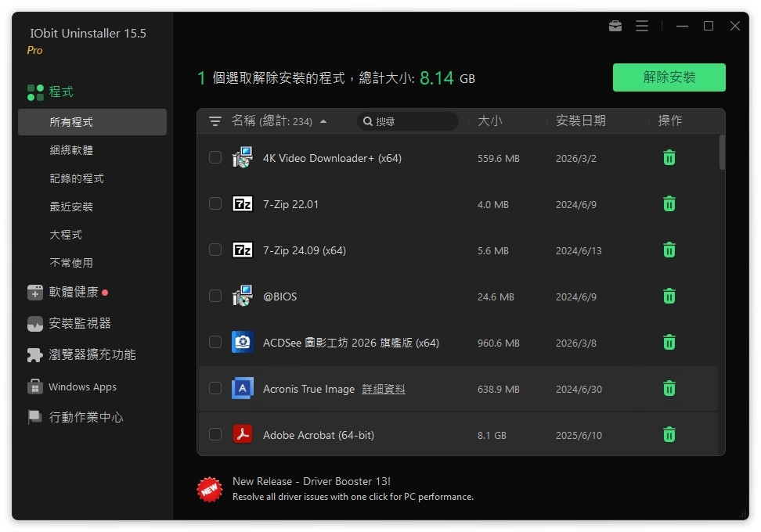Open 最近安裝 in the sidebar
This screenshot has width=761, height=532.
coord(71,207)
